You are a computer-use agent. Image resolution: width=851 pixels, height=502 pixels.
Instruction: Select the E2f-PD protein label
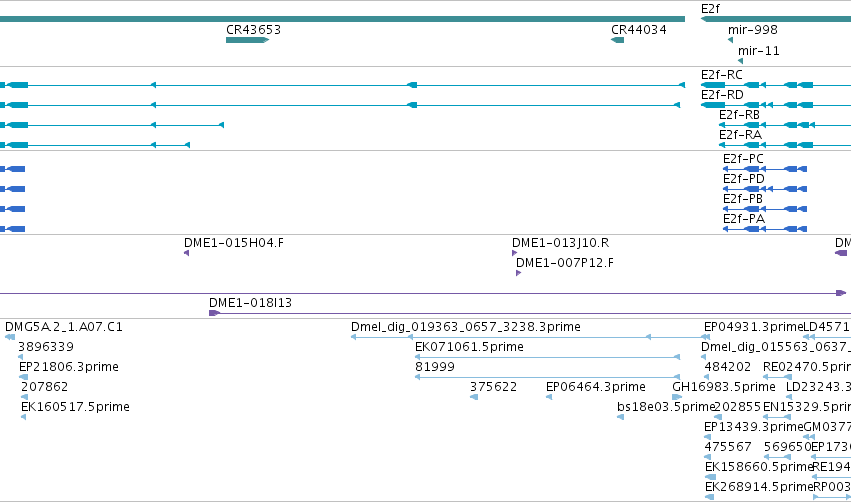[x=744, y=179]
